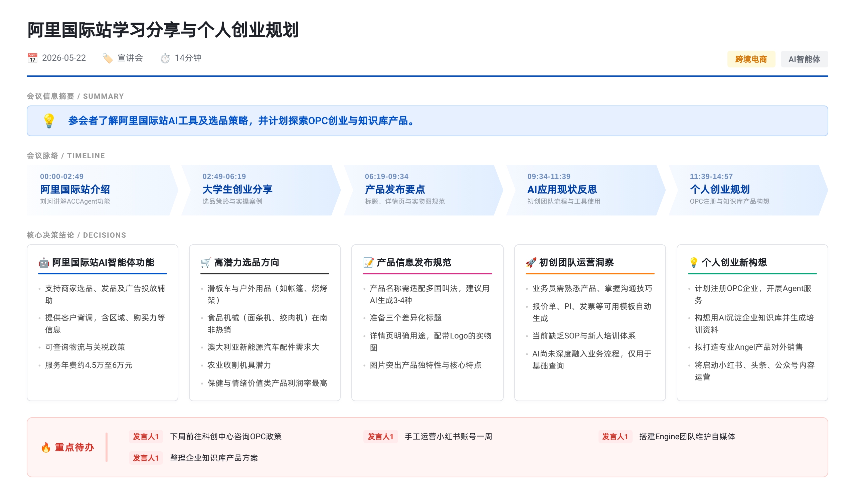The image size is (855, 504).
Task: Click the shopping cart icon beside 高潜力选品方向
Action: 206,263
